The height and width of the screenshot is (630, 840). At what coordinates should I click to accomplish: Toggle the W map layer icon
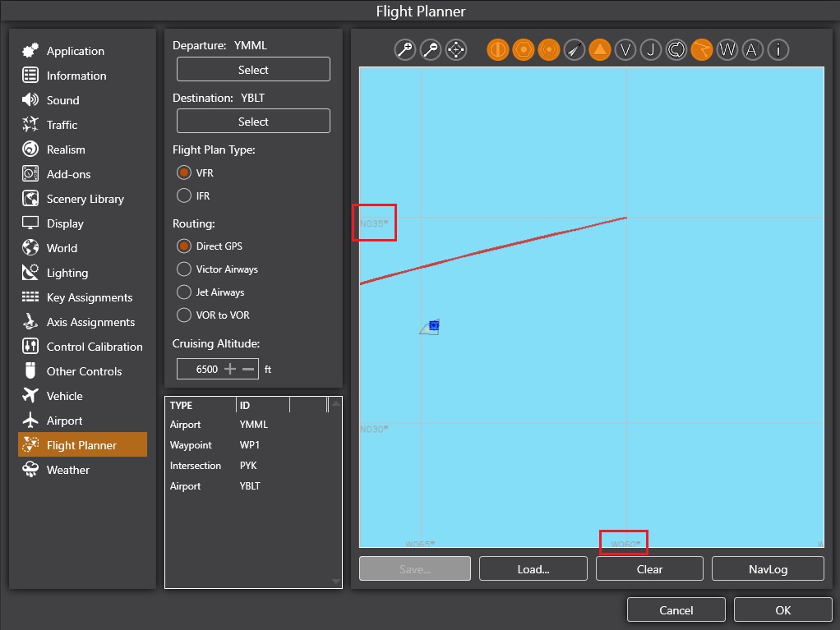click(727, 50)
